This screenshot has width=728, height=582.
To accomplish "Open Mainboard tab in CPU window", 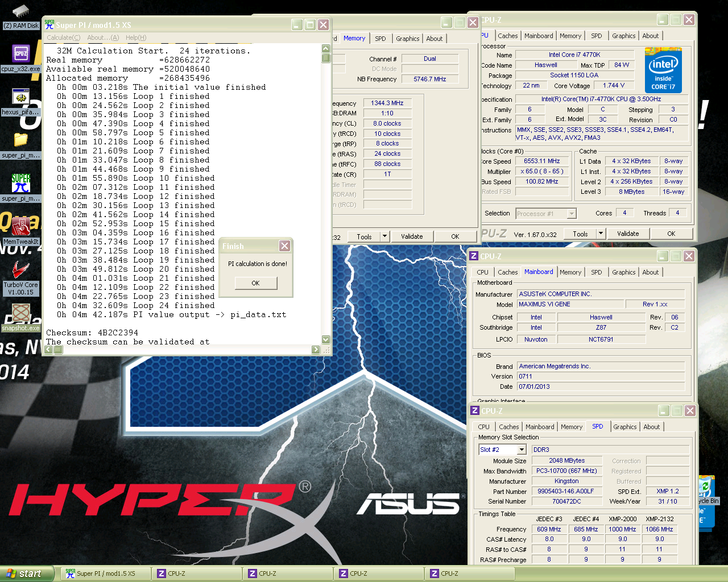I will pos(539,36).
